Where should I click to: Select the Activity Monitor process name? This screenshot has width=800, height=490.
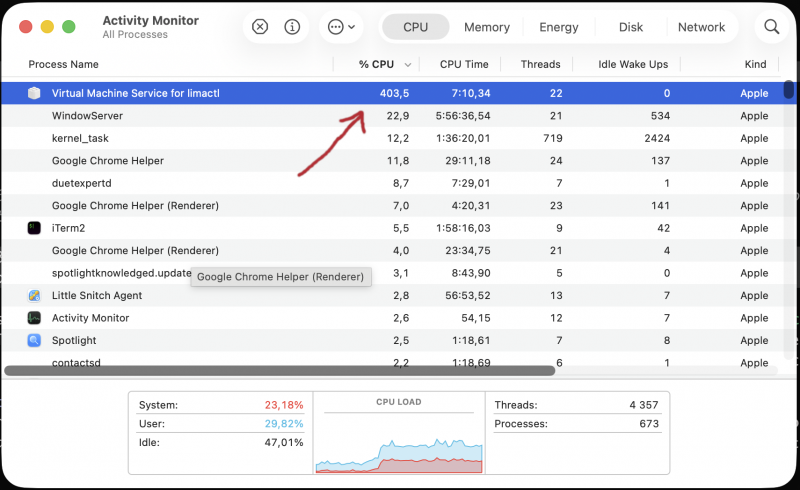(90, 317)
